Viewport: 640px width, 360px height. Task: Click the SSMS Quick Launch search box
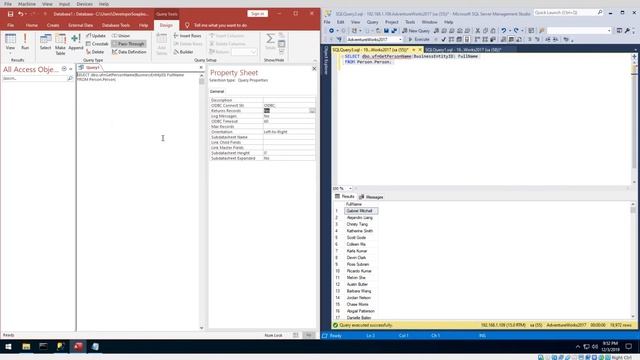[568, 13]
